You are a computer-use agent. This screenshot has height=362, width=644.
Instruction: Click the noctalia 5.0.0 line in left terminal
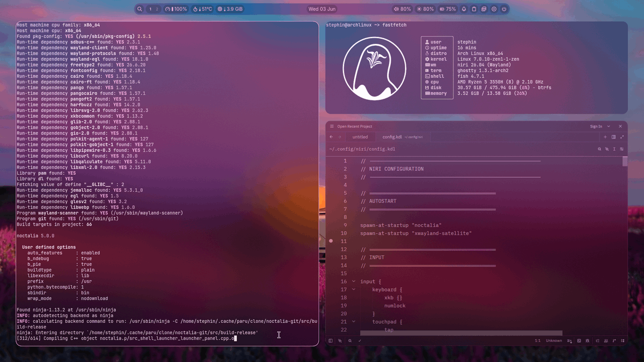coord(35,236)
